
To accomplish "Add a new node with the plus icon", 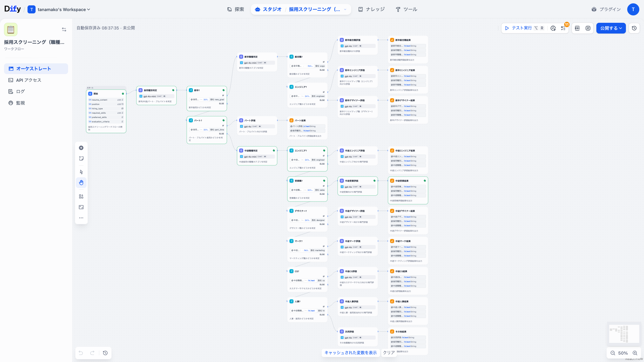I will 81,147.
